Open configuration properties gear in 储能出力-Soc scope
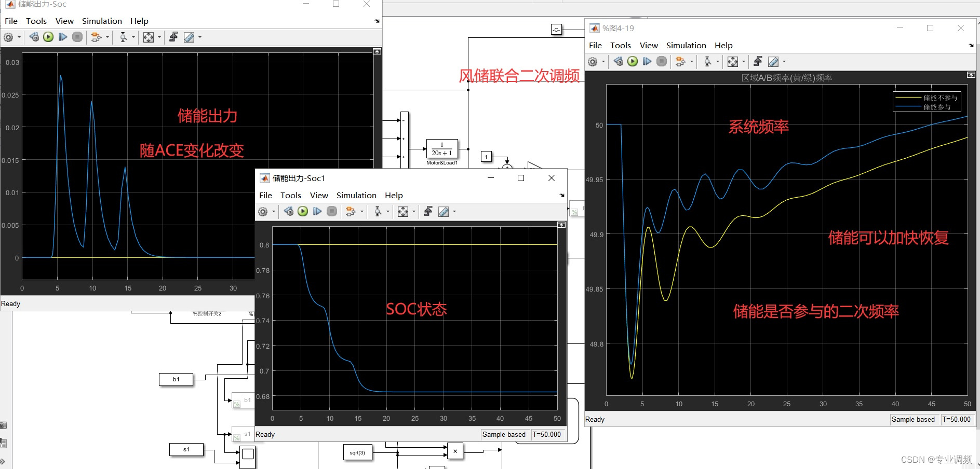The width and height of the screenshot is (980, 469). pos(9,37)
